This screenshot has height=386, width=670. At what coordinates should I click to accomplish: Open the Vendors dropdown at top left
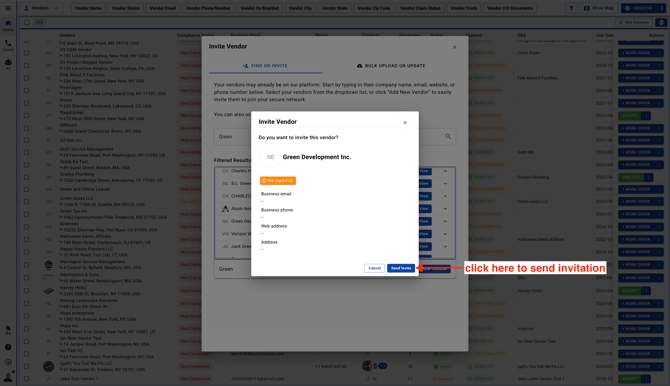(41, 8)
